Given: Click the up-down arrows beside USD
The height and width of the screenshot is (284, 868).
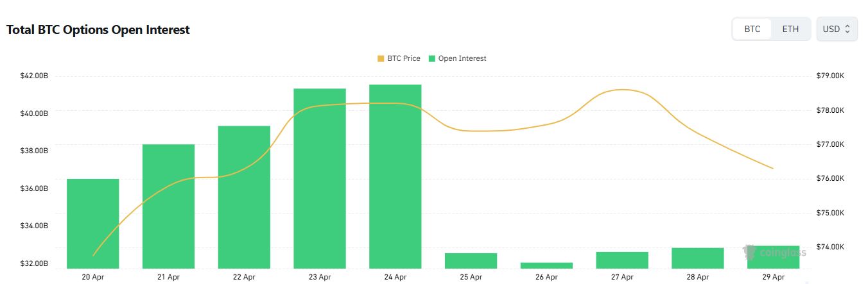Looking at the screenshot, I should click(x=847, y=29).
